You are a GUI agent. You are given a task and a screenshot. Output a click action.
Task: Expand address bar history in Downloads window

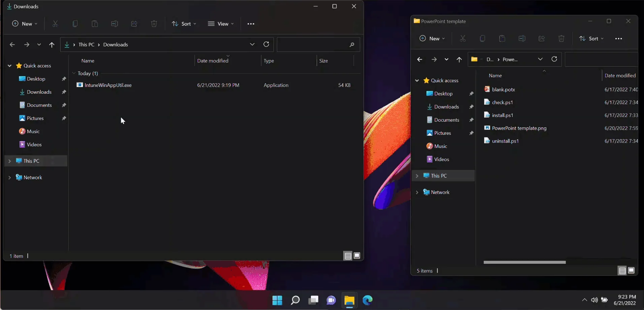(x=252, y=44)
